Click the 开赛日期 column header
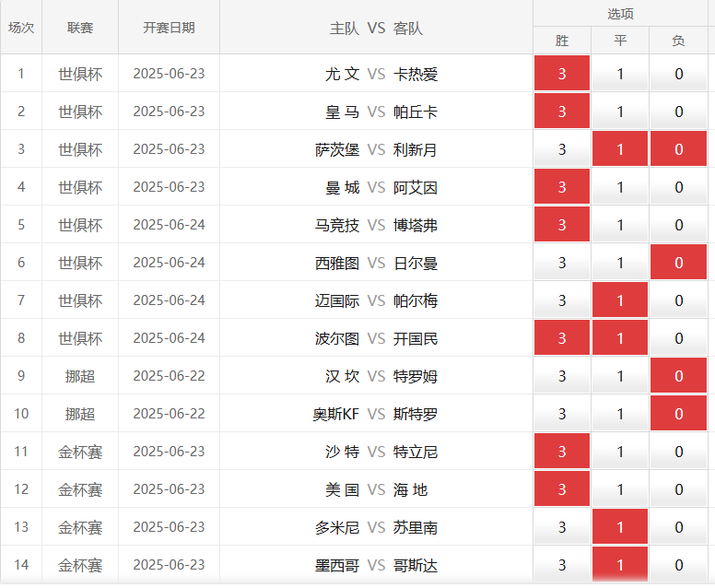This screenshot has width=715, height=588. click(169, 28)
